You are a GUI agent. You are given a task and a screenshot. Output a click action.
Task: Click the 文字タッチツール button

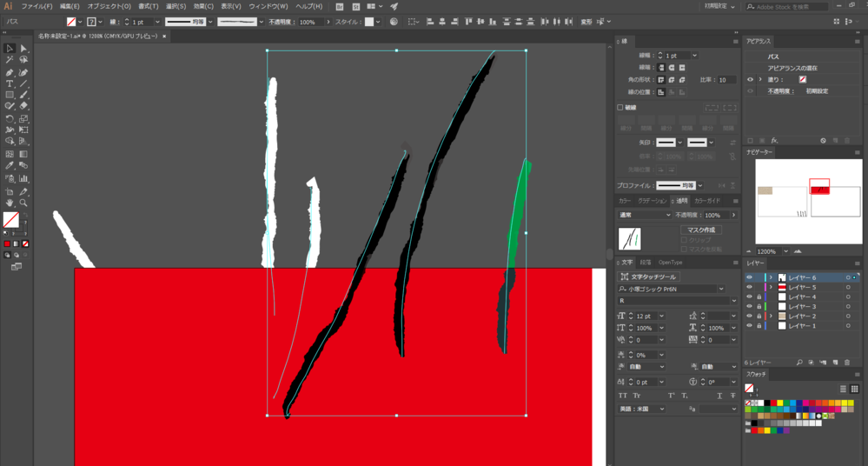(648, 277)
